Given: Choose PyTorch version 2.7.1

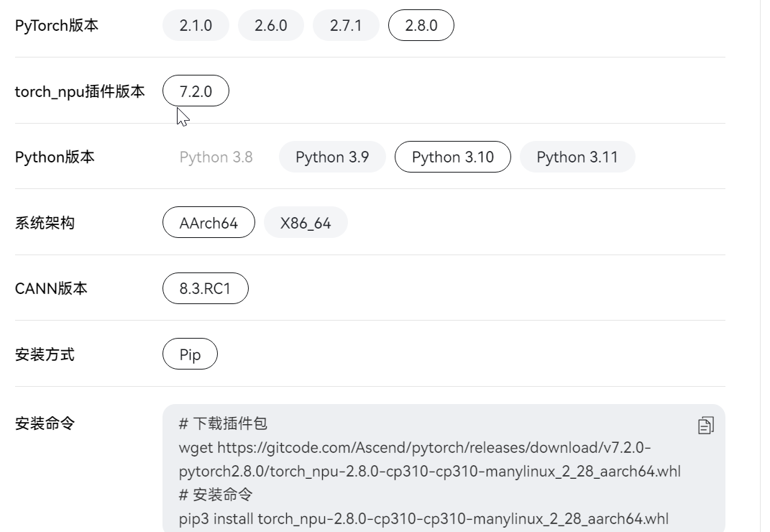Looking at the screenshot, I should click(346, 25).
